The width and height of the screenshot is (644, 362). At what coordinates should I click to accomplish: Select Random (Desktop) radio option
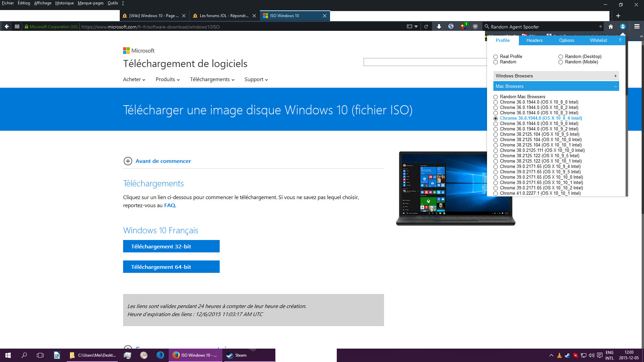560,57
